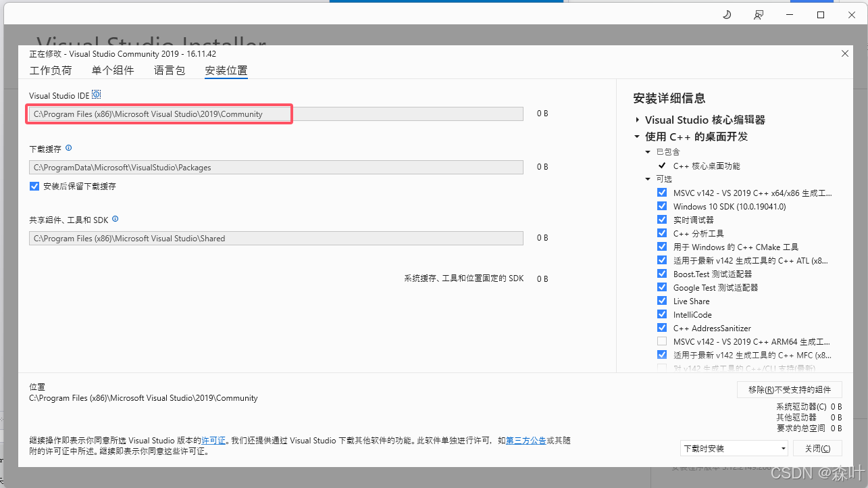Toggle the dark mode moon icon
Image resolution: width=868 pixels, height=488 pixels.
pos(727,15)
